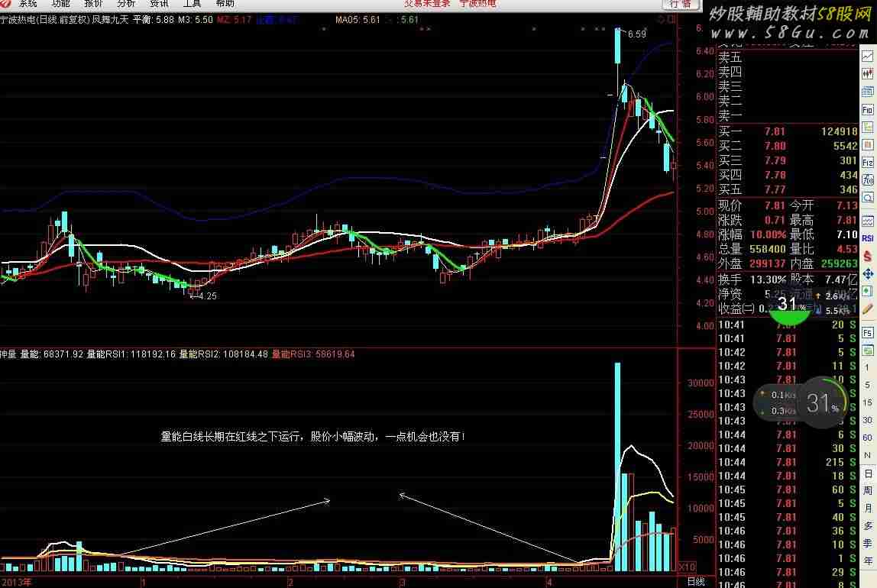Screen dimensions: 877x588
Task: Switch to 60-minute period
Action: tap(868, 438)
